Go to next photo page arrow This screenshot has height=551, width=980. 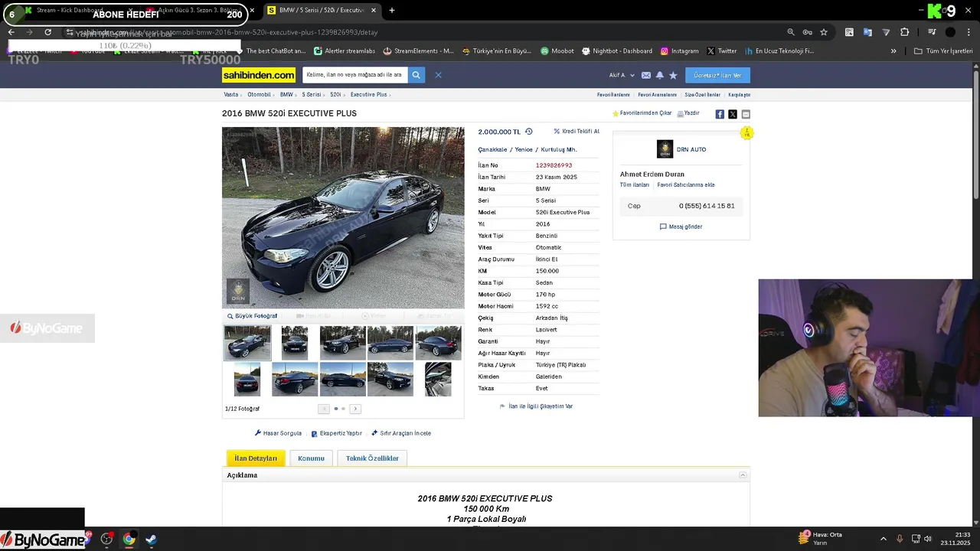click(355, 409)
